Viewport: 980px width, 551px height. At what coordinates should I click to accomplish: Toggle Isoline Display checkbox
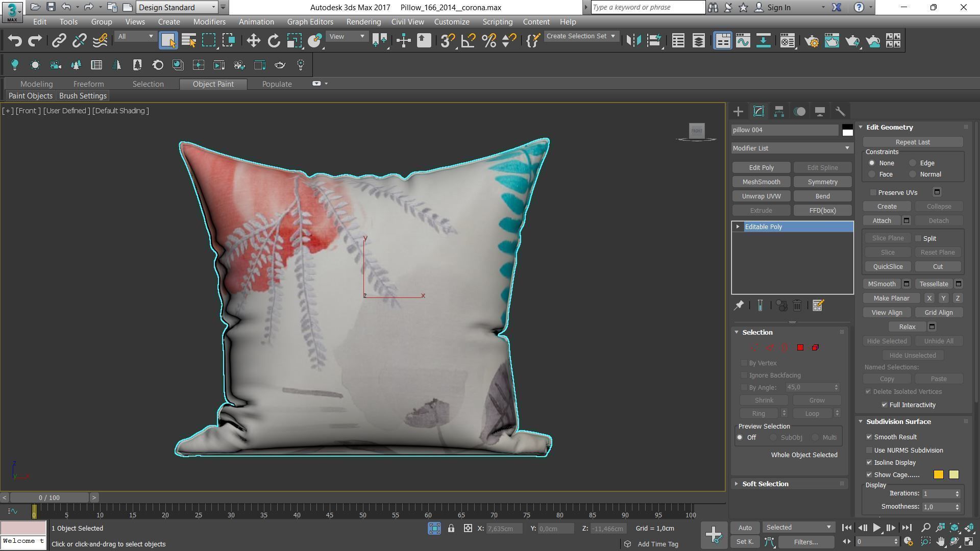click(x=869, y=463)
